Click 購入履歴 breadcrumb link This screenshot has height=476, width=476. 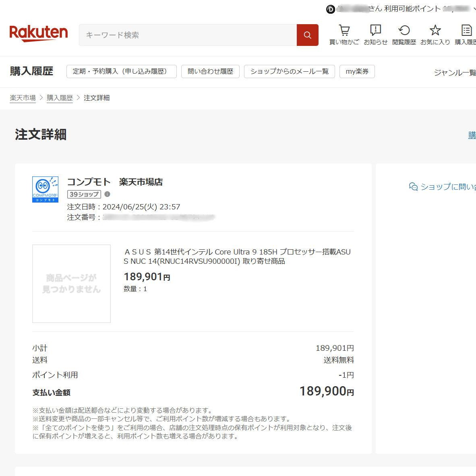click(x=60, y=98)
